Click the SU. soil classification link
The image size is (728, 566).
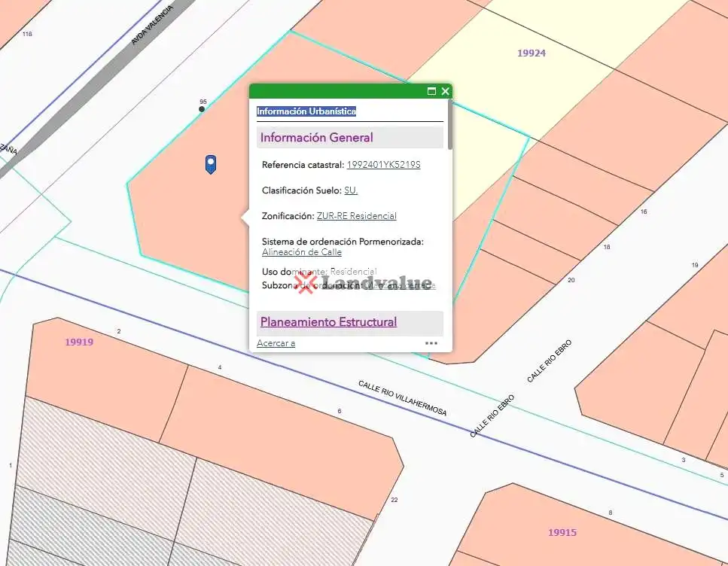coord(351,190)
